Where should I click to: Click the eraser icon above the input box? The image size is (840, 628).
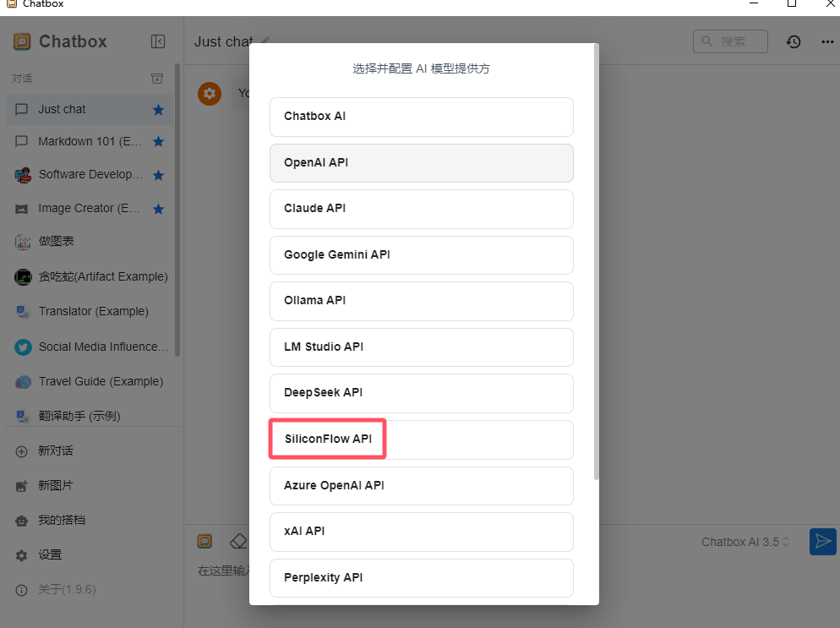point(238,541)
